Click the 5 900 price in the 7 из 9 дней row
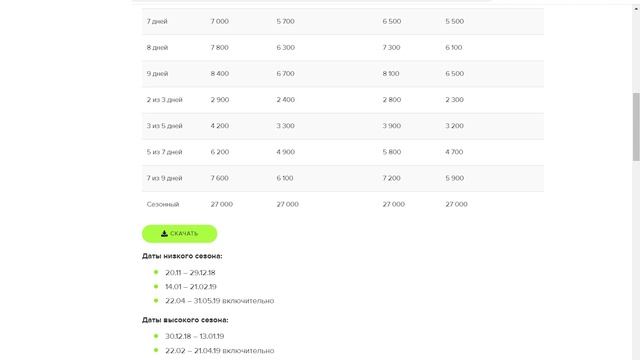Screen dimensions: 640x360 point(454,178)
